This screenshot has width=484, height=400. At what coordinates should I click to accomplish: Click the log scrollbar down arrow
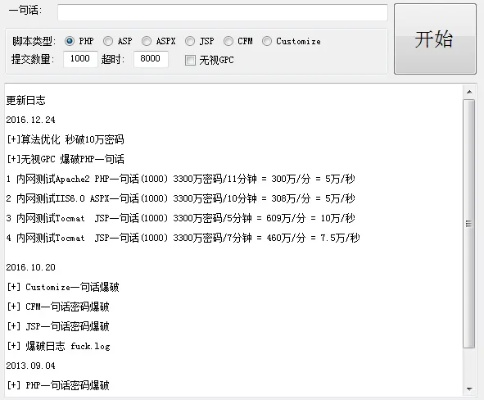(x=469, y=389)
